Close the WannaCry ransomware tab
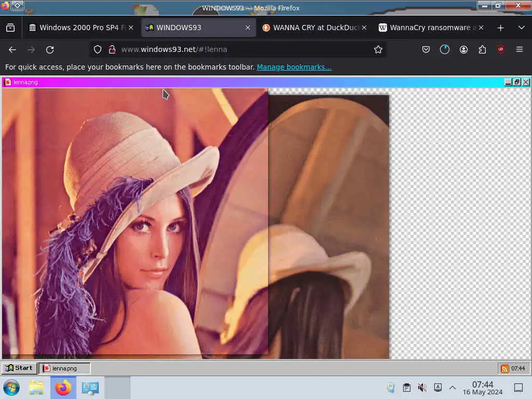The height and width of the screenshot is (399, 532). click(481, 28)
